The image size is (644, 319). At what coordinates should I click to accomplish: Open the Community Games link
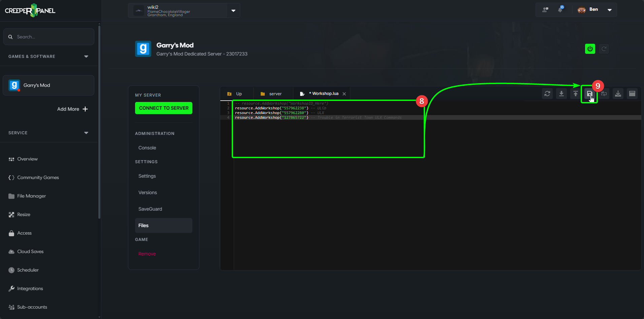[38, 178]
